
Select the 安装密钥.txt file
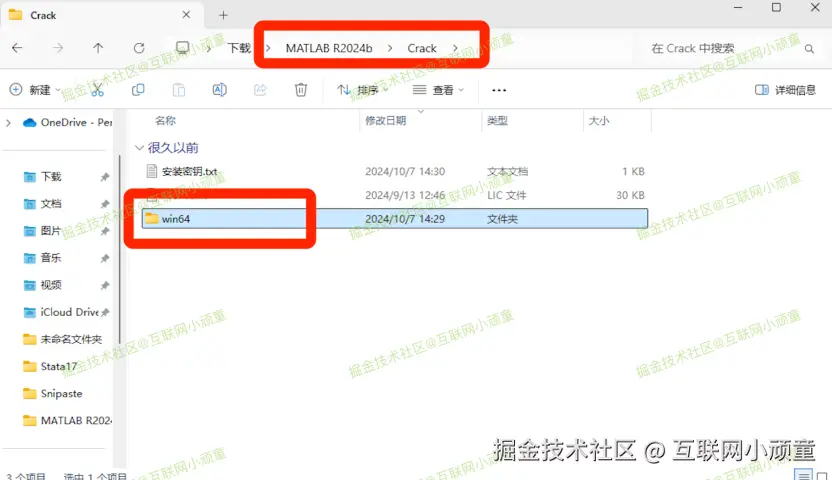(x=189, y=171)
